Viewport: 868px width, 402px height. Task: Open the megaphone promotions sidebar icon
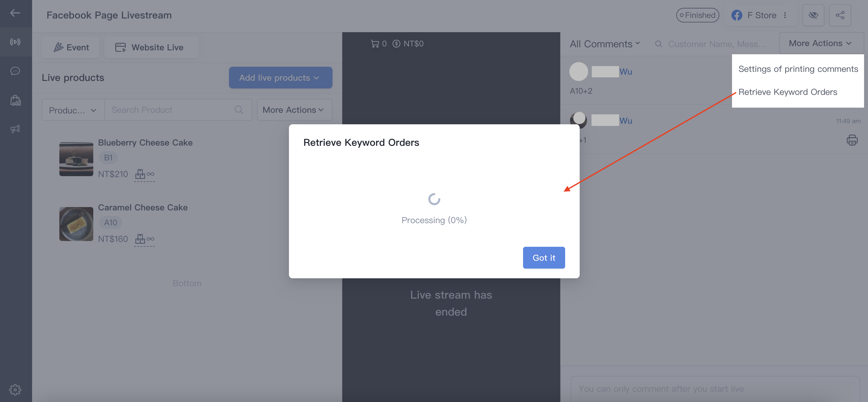point(15,129)
